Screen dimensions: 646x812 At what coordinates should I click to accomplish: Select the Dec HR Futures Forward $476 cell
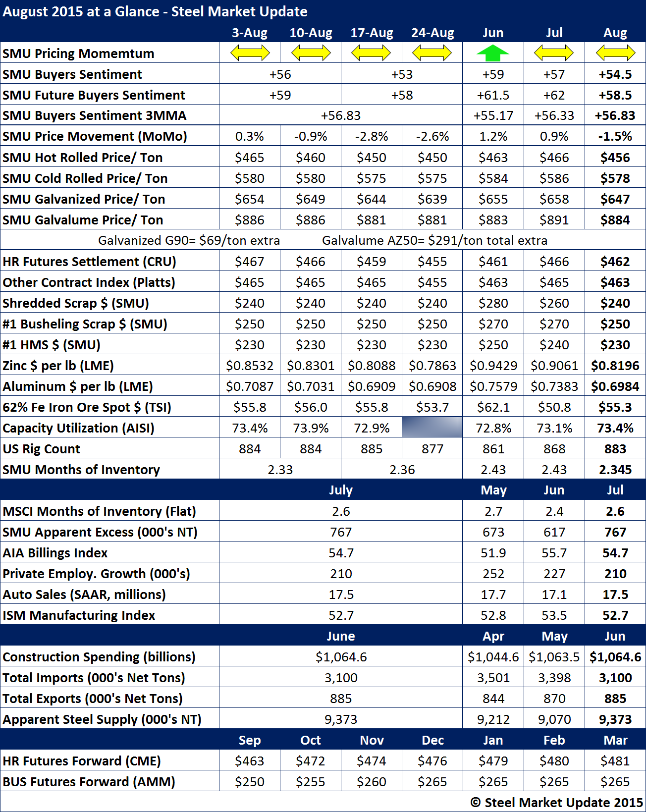(x=432, y=761)
